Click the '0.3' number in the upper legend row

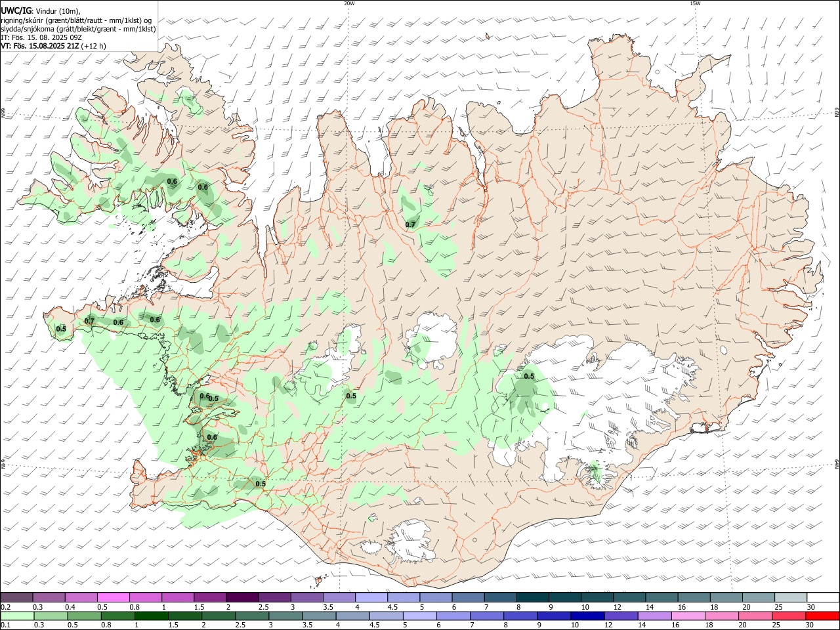(x=38, y=607)
